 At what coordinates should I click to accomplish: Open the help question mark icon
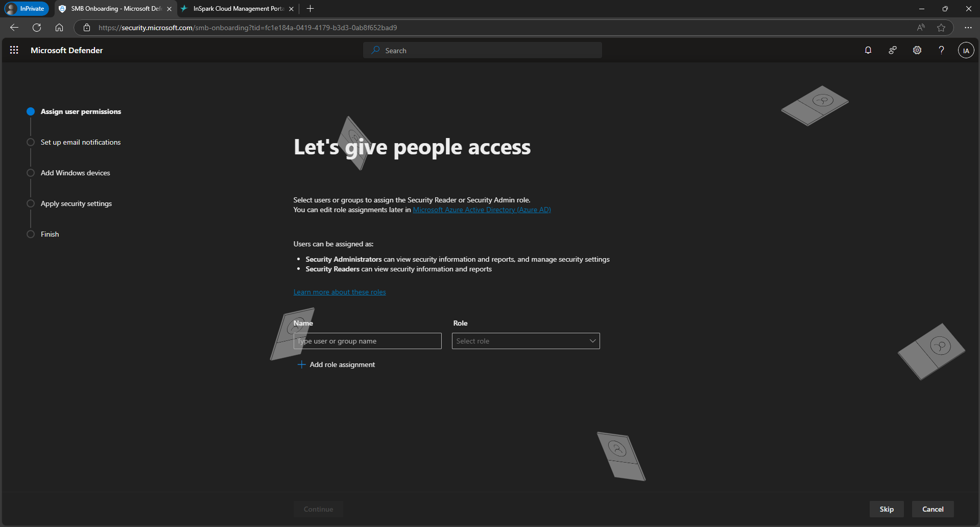tap(941, 50)
